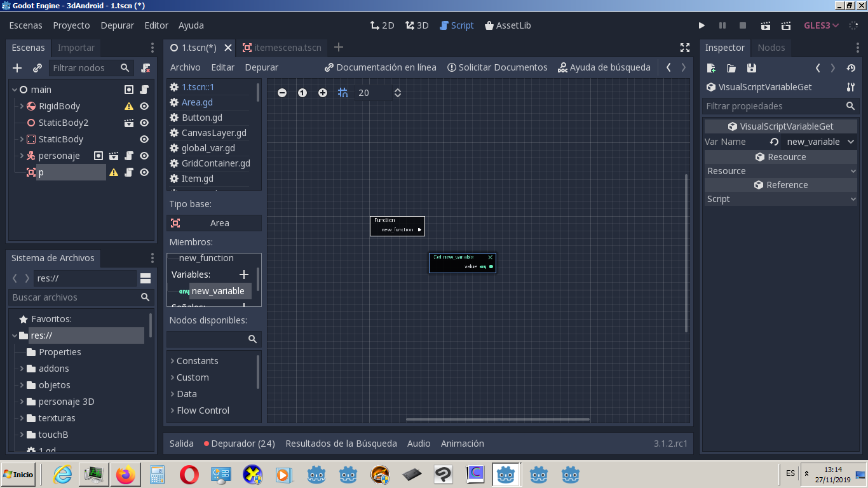The width and height of the screenshot is (868, 488).
Task: Expand the personaje tree node
Action: click(22, 156)
